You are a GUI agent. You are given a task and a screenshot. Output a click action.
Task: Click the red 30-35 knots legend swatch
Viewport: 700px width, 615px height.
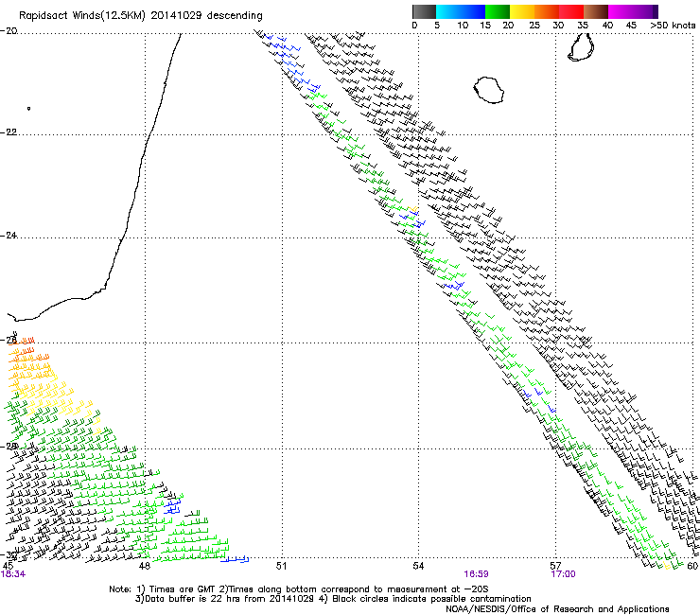(571, 11)
